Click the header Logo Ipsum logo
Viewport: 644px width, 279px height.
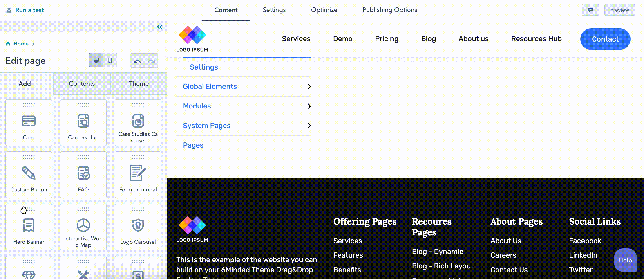(192, 39)
